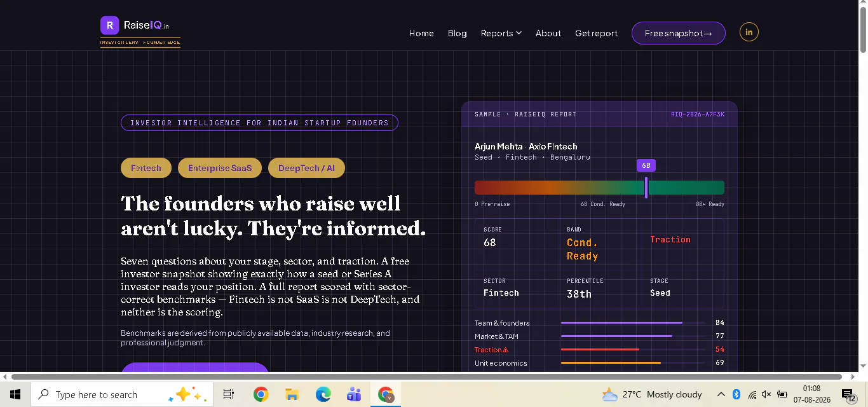Click the search sparkle icon in taskbar

pyautogui.click(x=187, y=395)
